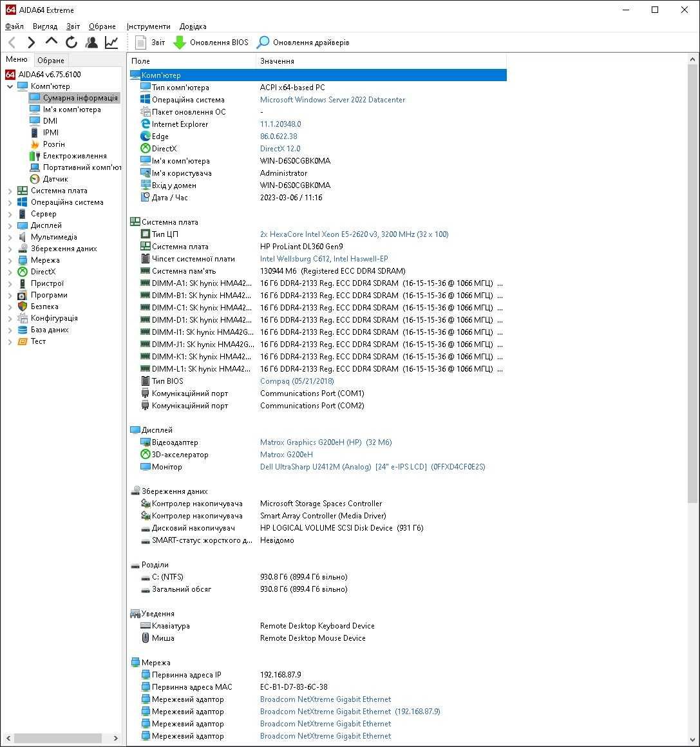Collapse the Комп'ютер tree node
Image resolution: width=700 pixels, height=747 pixels.
10,86
